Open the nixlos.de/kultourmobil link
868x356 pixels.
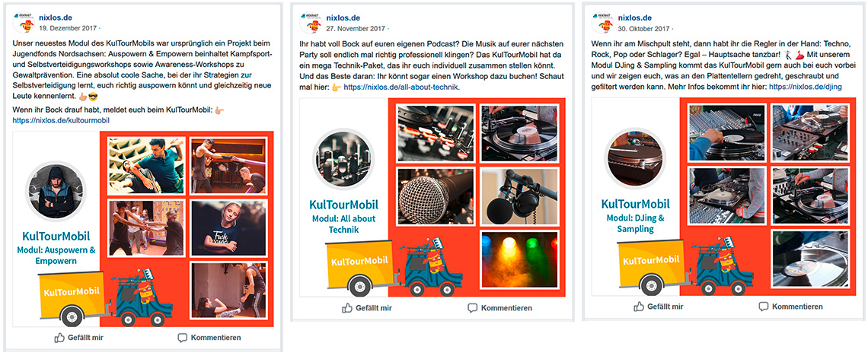coord(61,120)
